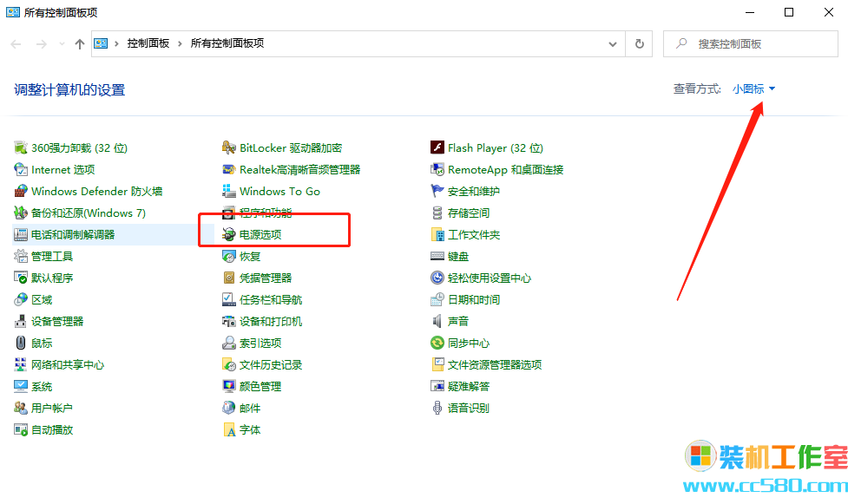Open RemoteApp 和桌面连接 link

[506, 169]
